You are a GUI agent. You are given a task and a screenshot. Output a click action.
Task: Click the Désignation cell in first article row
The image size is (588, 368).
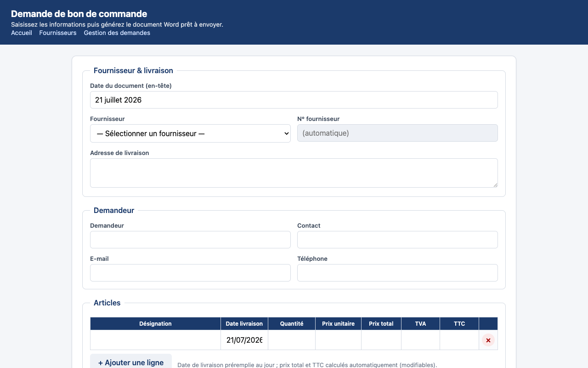(155, 340)
